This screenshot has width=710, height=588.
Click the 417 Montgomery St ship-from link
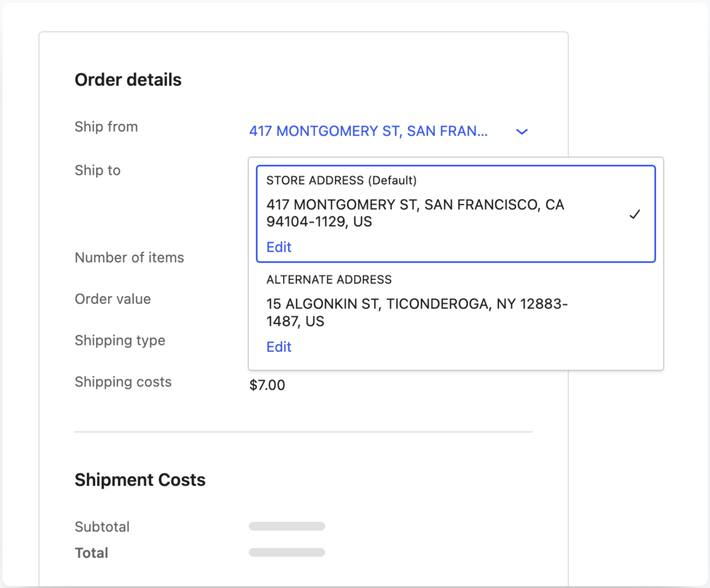click(x=369, y=131)
